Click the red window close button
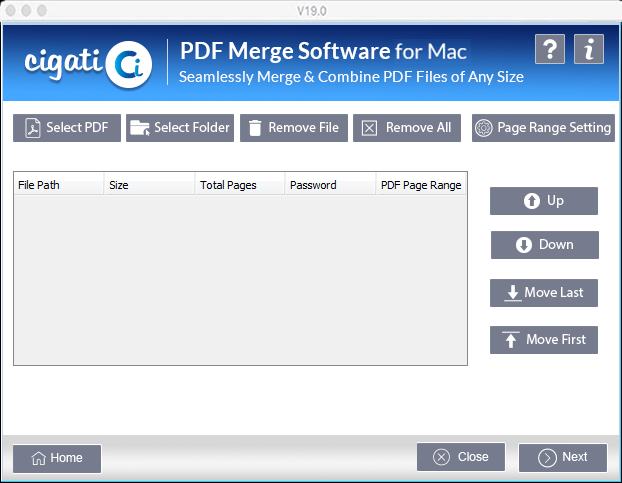 tap(11, 10)
